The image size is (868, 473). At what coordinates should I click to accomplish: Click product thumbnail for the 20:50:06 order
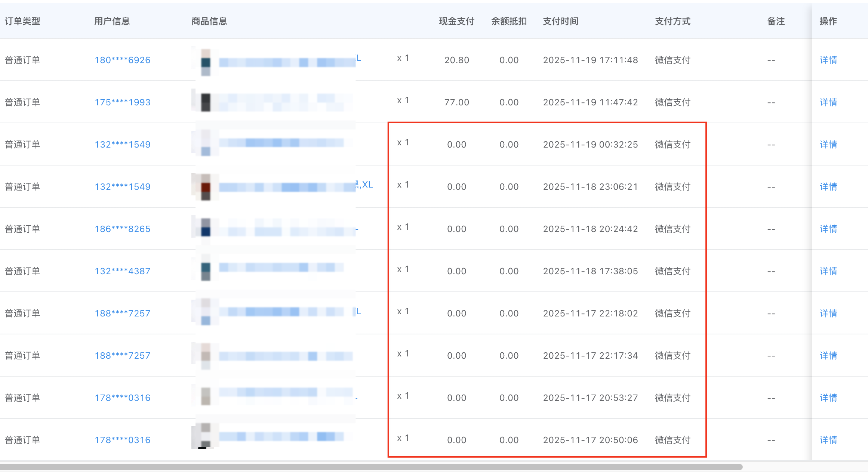[205, 435]
